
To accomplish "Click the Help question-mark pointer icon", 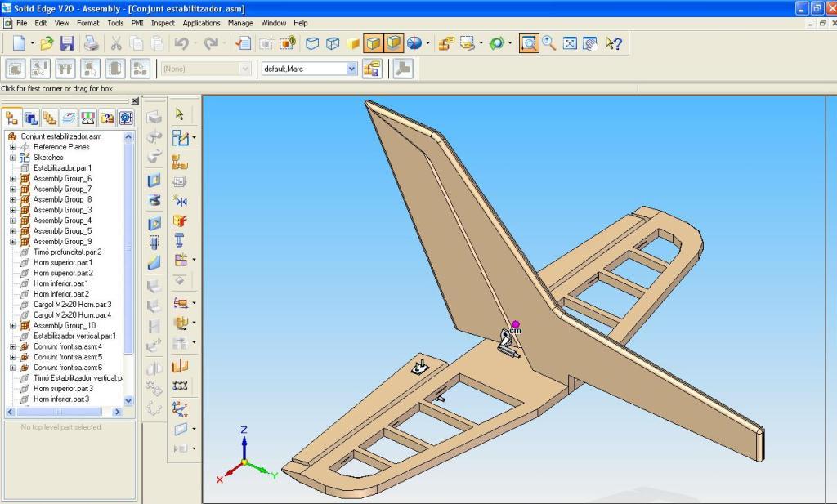I will click(x=613, y=43).
